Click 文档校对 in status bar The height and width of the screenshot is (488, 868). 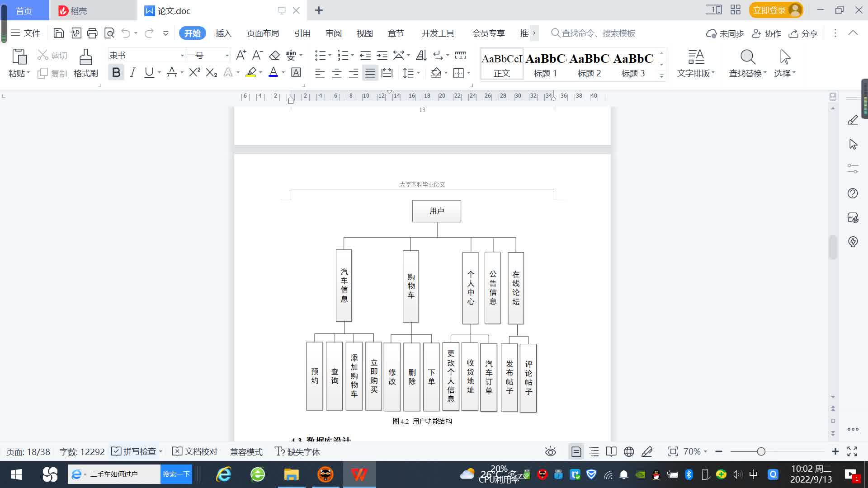point(195,451)
